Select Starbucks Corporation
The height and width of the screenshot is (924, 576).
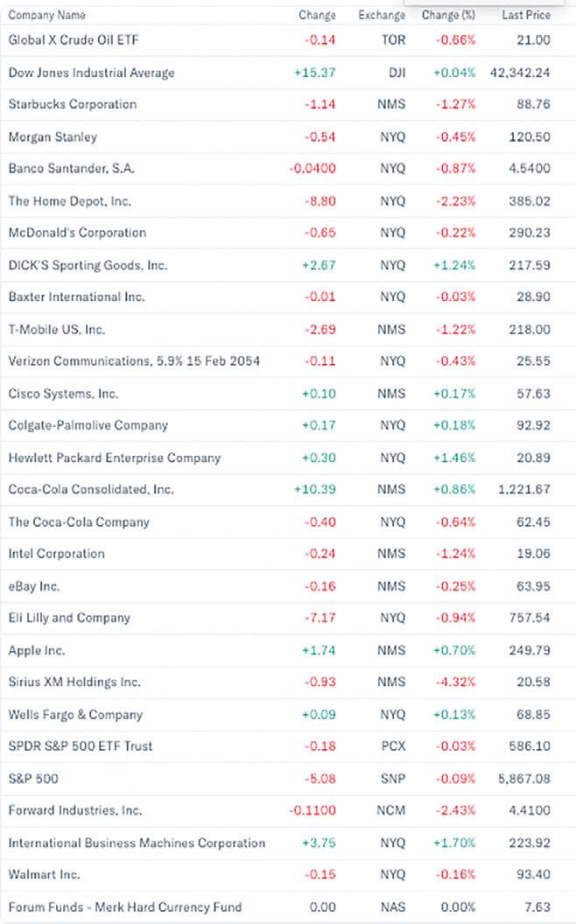click(73, 104)
